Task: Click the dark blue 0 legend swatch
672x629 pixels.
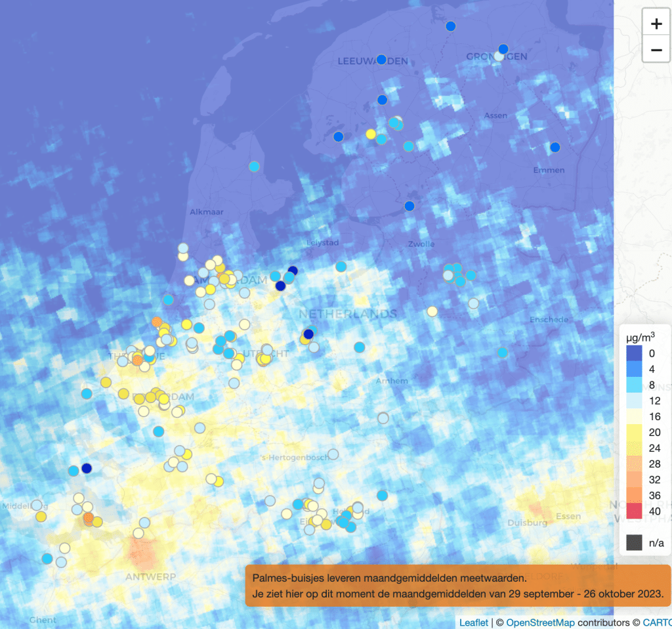Action: tap(634, 353)
